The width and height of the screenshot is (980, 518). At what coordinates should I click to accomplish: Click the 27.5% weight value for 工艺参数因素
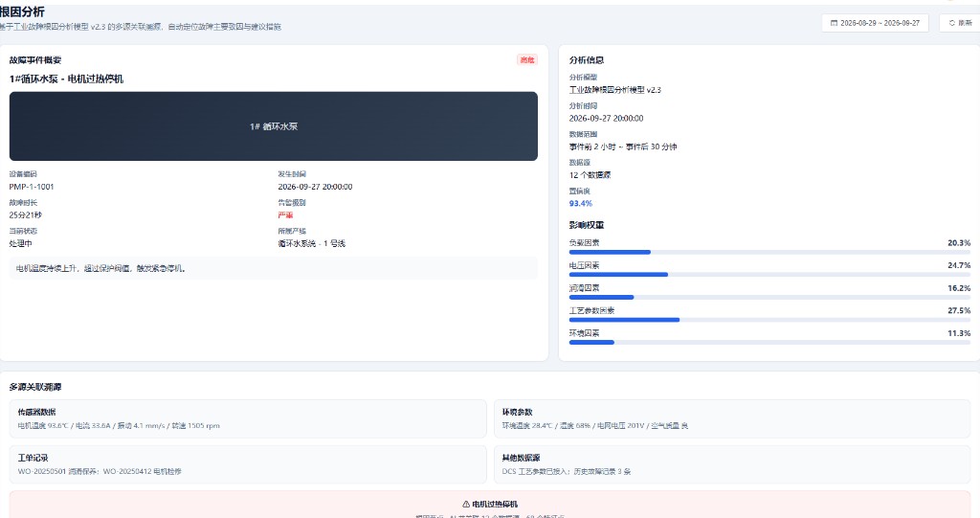tap(959, 310)
